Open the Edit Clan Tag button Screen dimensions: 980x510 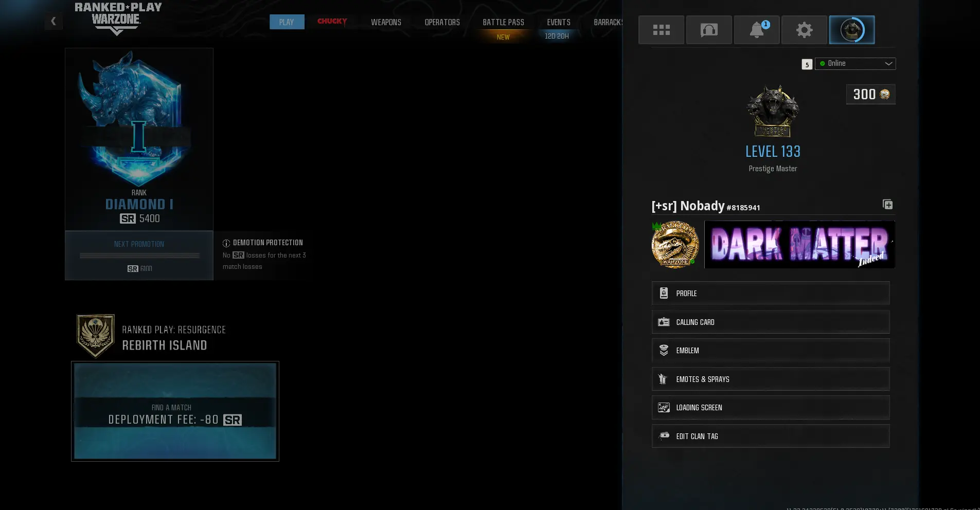coord(771,436)
